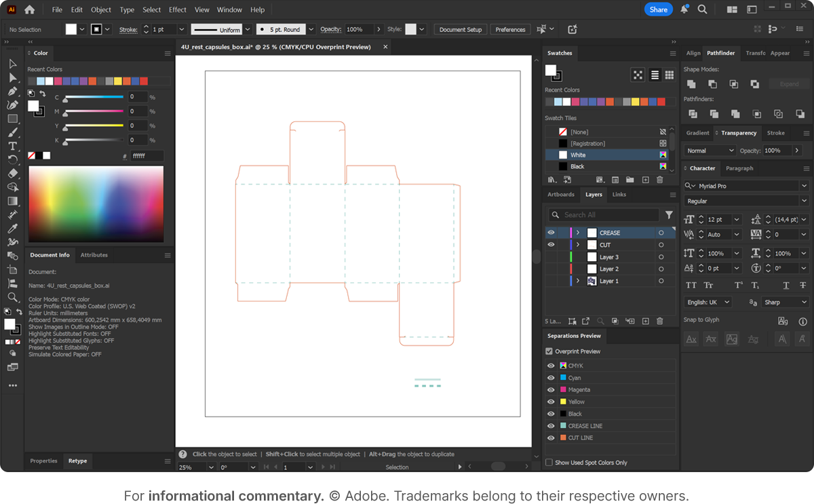Screen dimensions: 814x504
Task: Click the Share button
Action: pyautogui.click(x=659, y=9)
